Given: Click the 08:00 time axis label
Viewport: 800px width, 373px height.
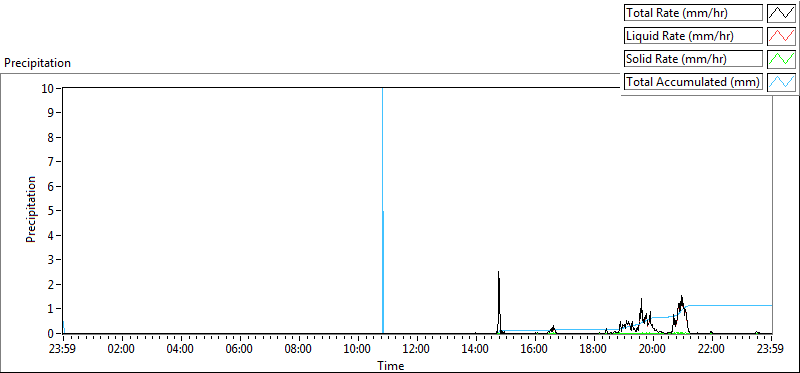Looking at the screenshot, I should [299, 350].
